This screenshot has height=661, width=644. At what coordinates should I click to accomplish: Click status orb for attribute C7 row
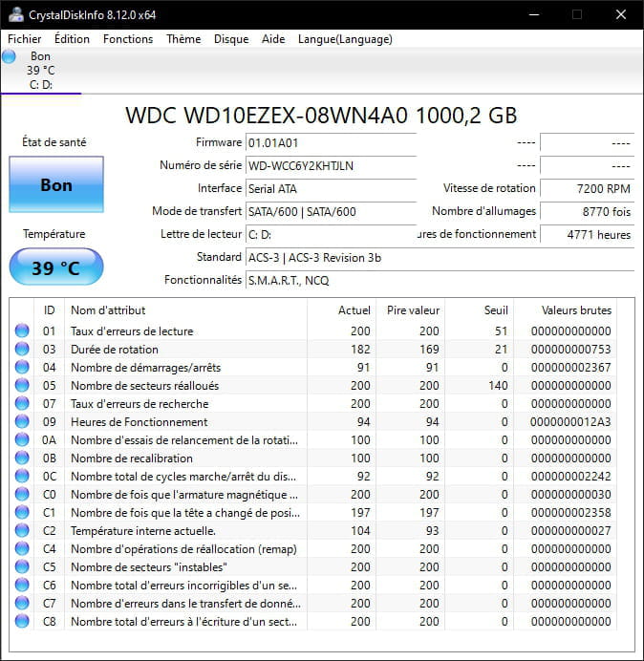[22, 603]
